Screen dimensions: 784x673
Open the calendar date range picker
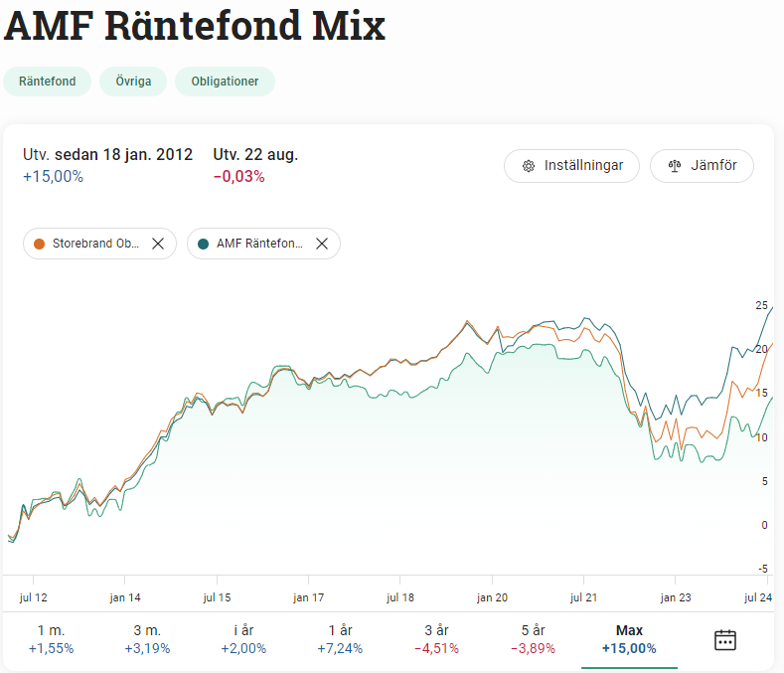click(725, 640)
